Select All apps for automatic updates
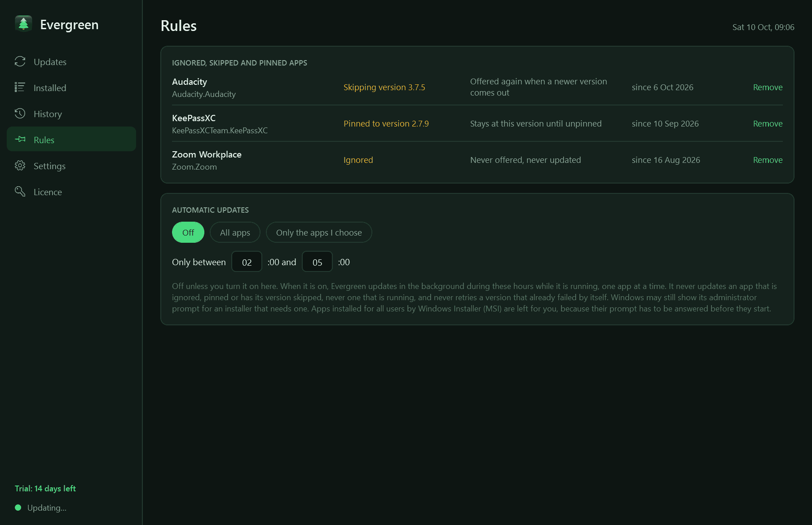This screenshot has height=525, width=812. (x=235, y=232)
